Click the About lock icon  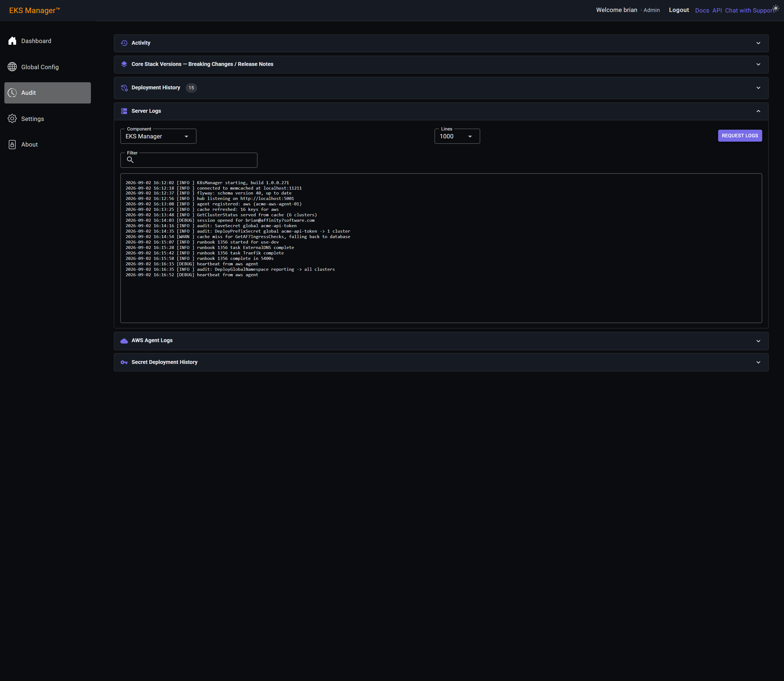12,144
